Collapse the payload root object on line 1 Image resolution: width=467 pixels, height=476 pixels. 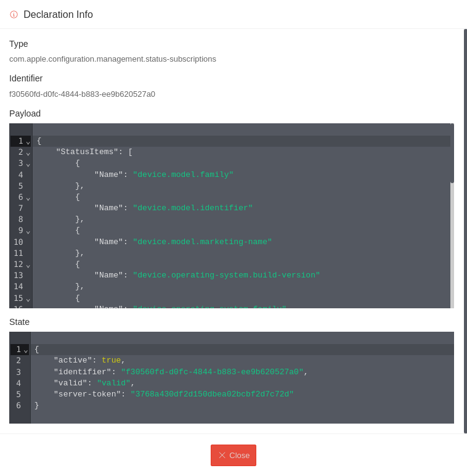pos(28,141)
